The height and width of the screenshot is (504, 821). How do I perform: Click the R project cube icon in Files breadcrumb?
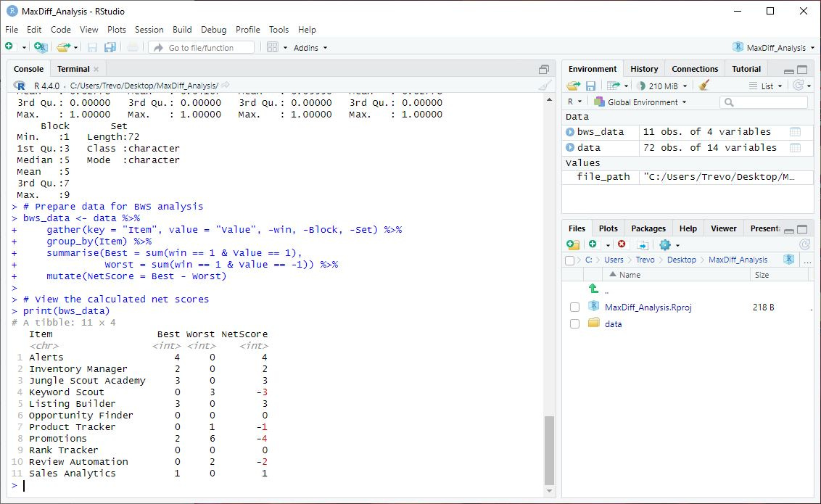coord(789,259)
